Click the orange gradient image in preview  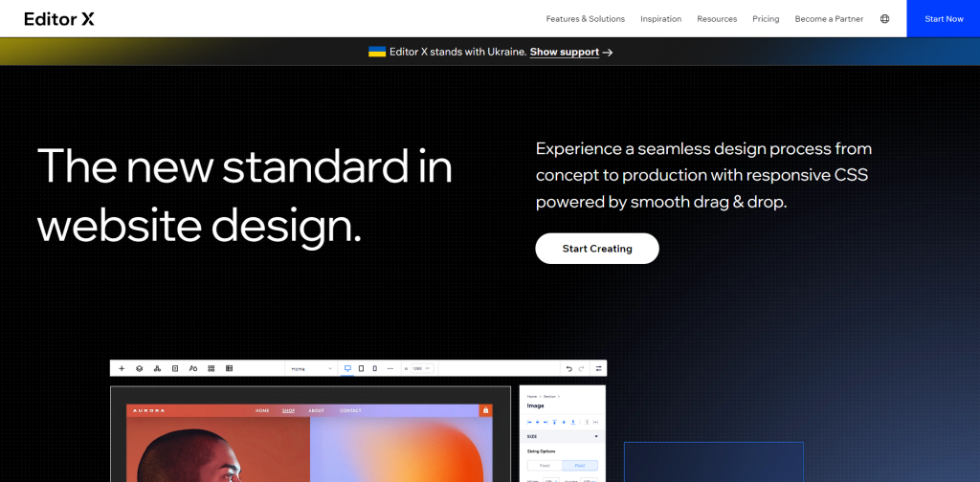click(401, 449)
